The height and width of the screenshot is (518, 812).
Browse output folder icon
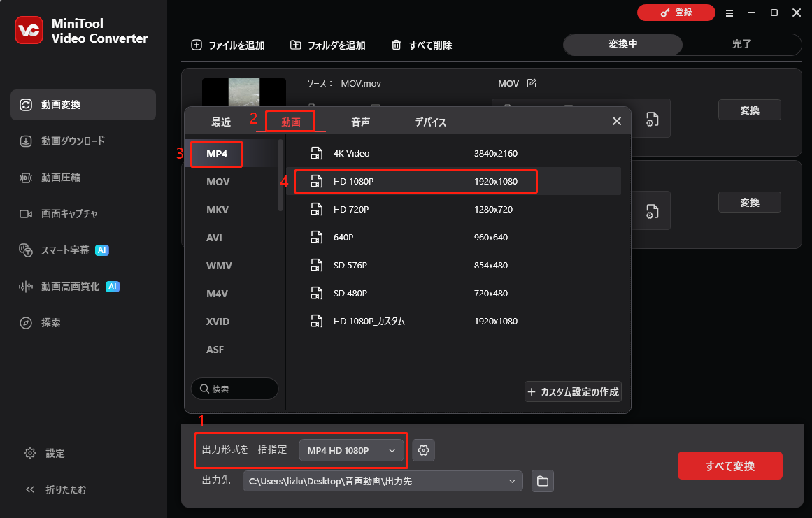tap(543, 481)
